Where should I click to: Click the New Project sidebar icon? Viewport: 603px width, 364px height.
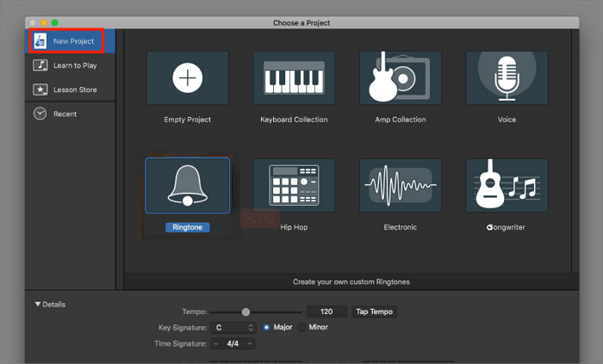pyautogui.click(x=40, y=41)
